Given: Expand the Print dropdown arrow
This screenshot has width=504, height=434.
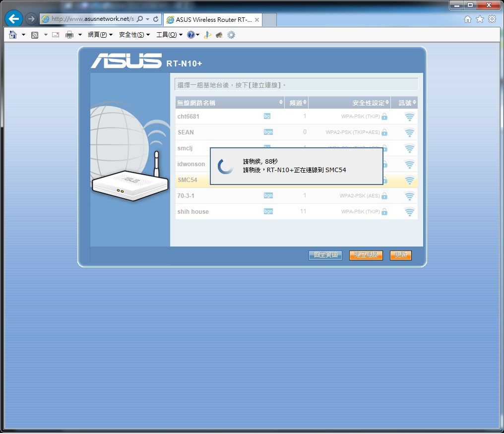Looking at the screenshot, I should 80,35.
